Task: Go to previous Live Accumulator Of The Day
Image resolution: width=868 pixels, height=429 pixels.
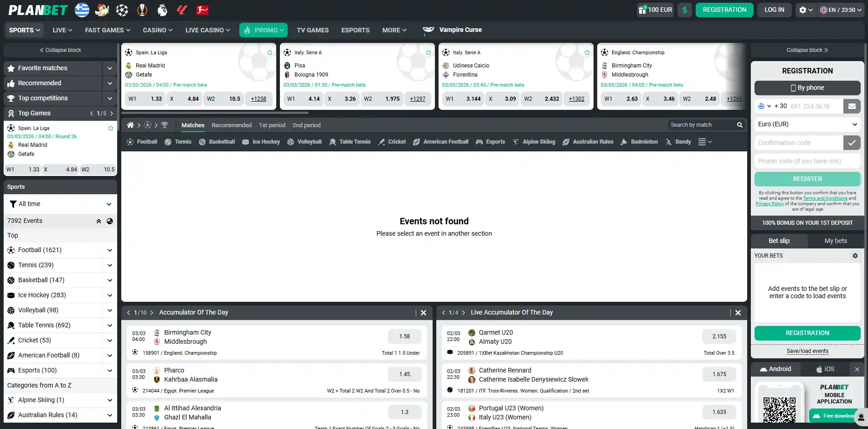Action: click(443, 313)
